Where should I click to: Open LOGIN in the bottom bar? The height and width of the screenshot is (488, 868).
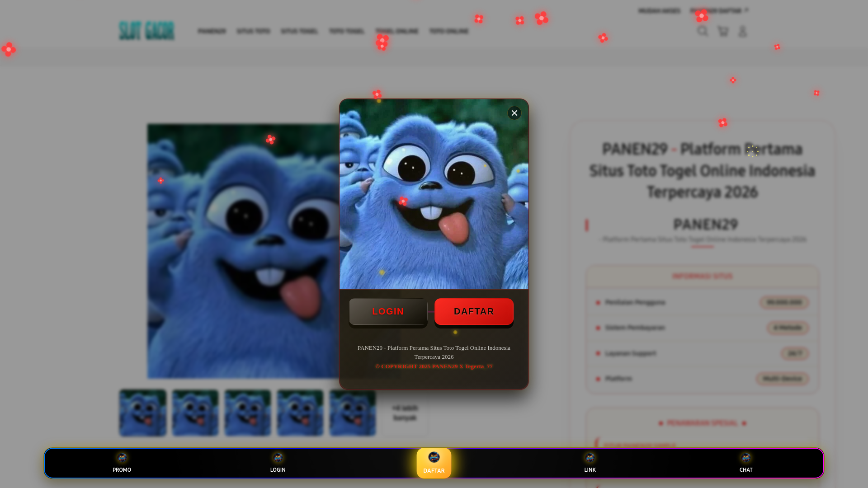pos(278,463)
